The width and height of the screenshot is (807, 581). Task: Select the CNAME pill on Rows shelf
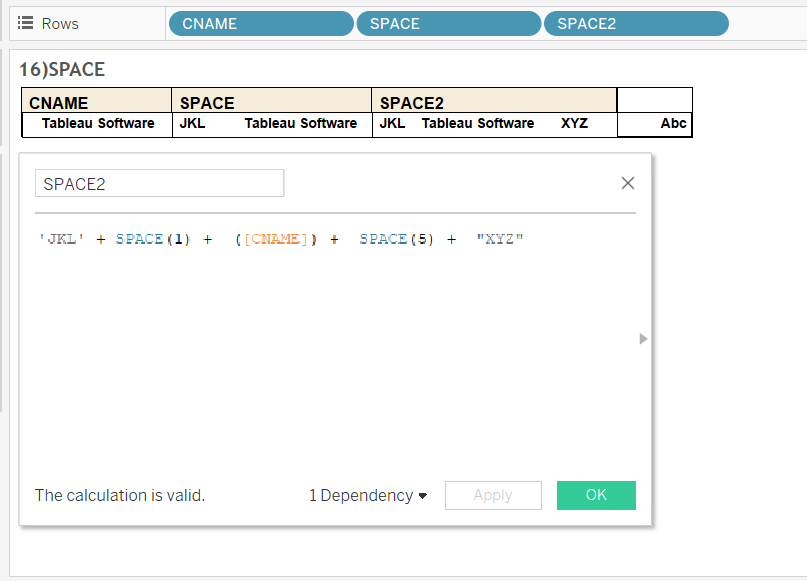click(261, 24)
